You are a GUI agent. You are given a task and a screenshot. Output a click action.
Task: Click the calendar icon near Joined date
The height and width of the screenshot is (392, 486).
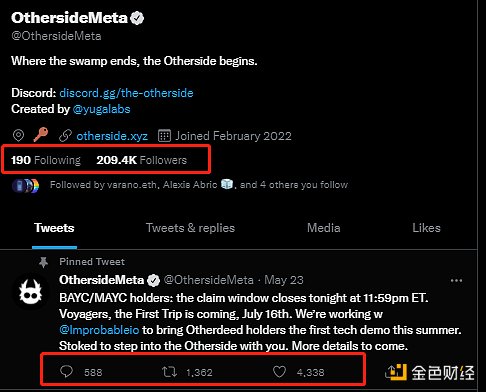pos(164,136)
